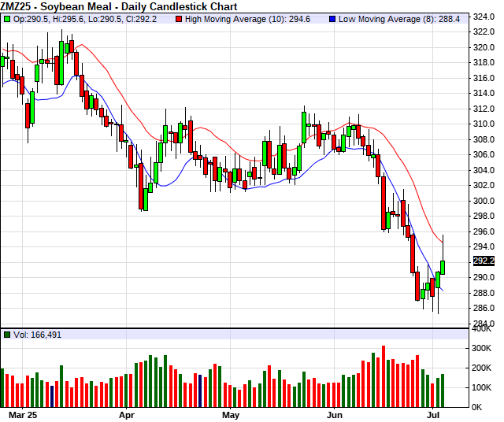Click the green Vol legend swatch
This screenshot has height=422, width=504.
(x=8, y=335)
